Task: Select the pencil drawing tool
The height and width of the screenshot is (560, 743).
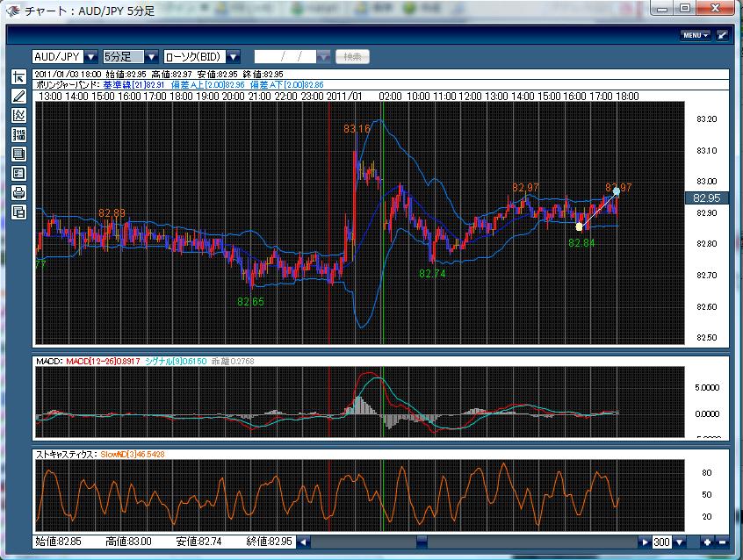Action: 19,97
